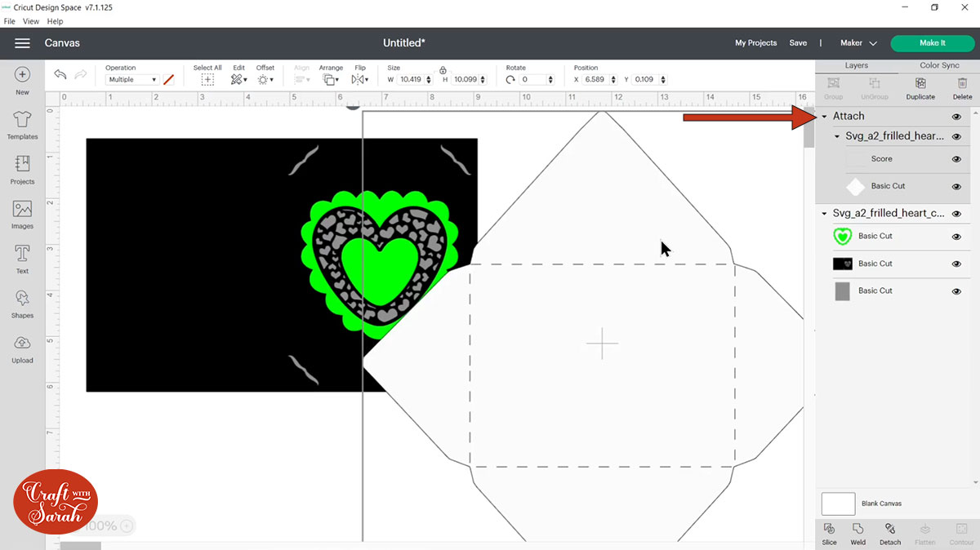Open the Operation dropdown showing Multiple
980x550 pixels.
point(131,80)
